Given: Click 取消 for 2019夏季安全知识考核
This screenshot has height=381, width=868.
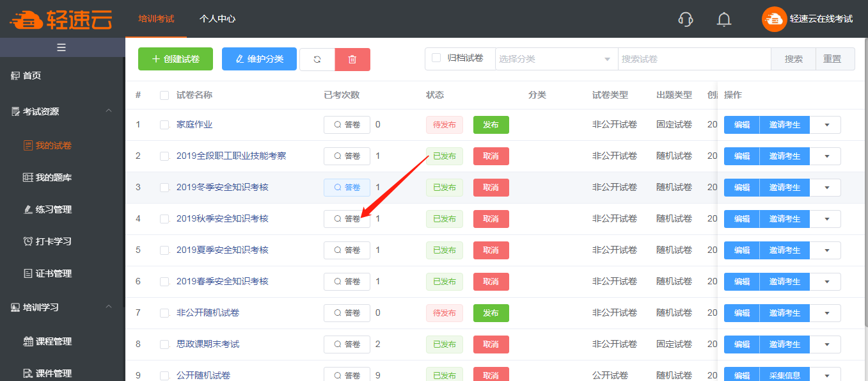Looking at the screenshot, I should [491, 250].
